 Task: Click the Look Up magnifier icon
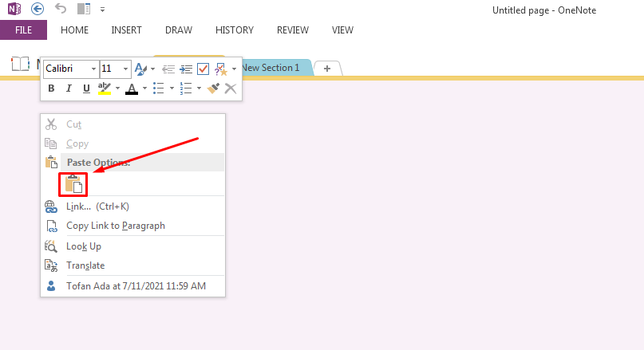tap(51, 246)
